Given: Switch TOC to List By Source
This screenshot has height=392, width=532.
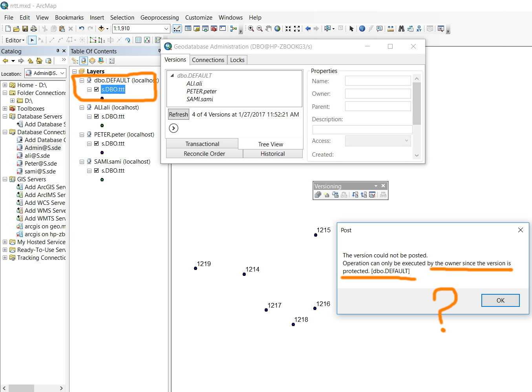Looking at the screenshot, I should click(84, 61).
